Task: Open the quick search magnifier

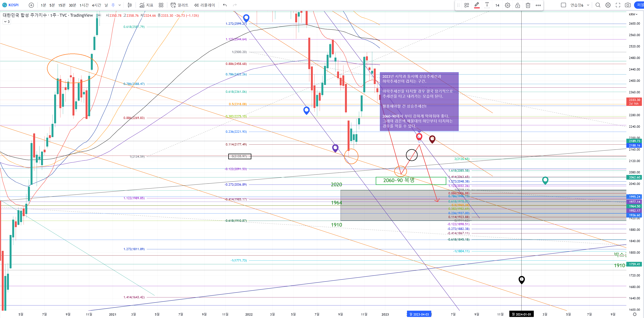Action: (598, 5)
